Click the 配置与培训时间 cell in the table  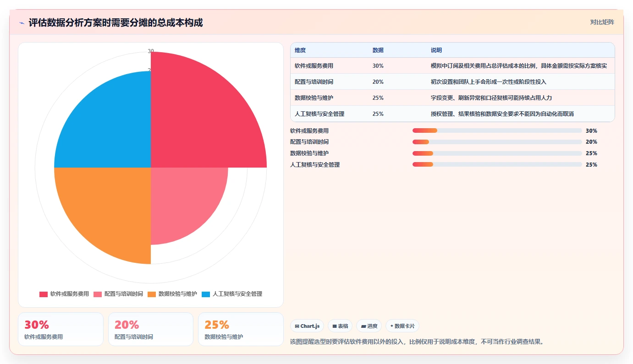tap(314, 82)
